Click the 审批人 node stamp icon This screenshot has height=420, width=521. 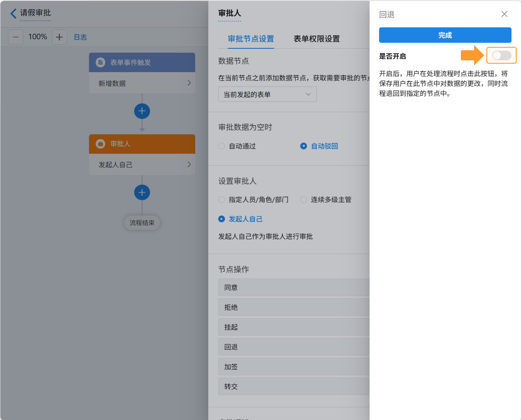(100, 144)
